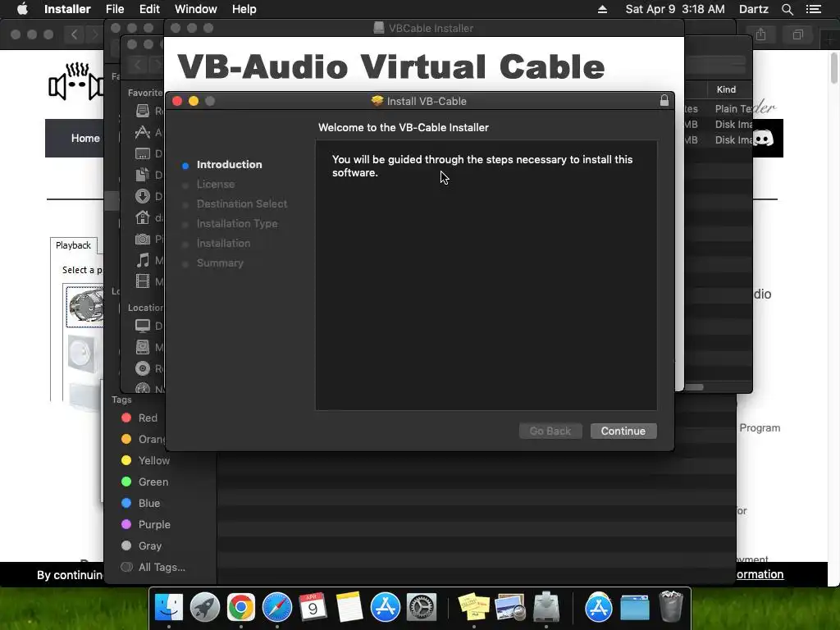Click Home in the website navigation bar

[85, 138]
